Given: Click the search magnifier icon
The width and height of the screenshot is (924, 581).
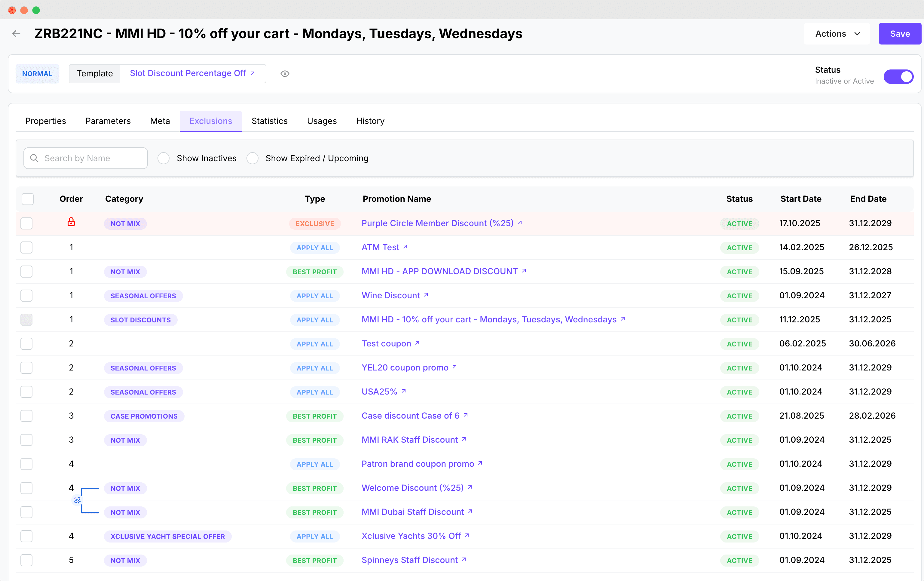Looking at the screenshot, I should click(x=34, y=158).
